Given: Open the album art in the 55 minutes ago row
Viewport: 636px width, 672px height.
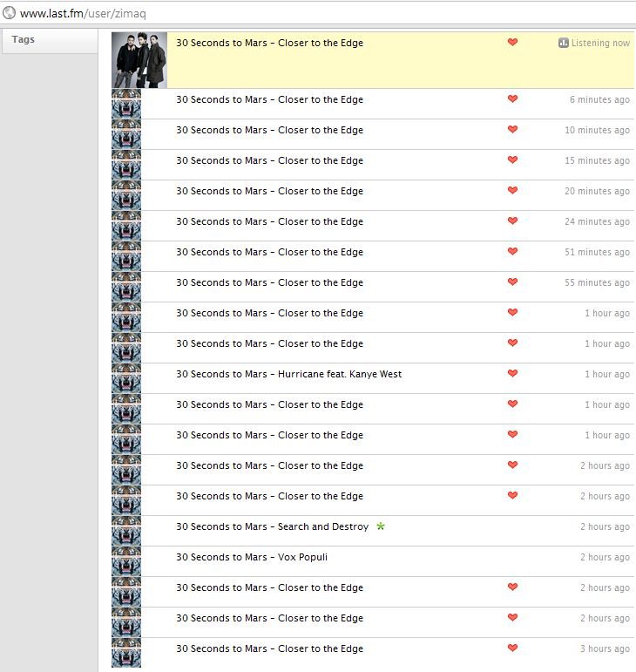Looking at the screenshot, I should [x=126, y=287].
